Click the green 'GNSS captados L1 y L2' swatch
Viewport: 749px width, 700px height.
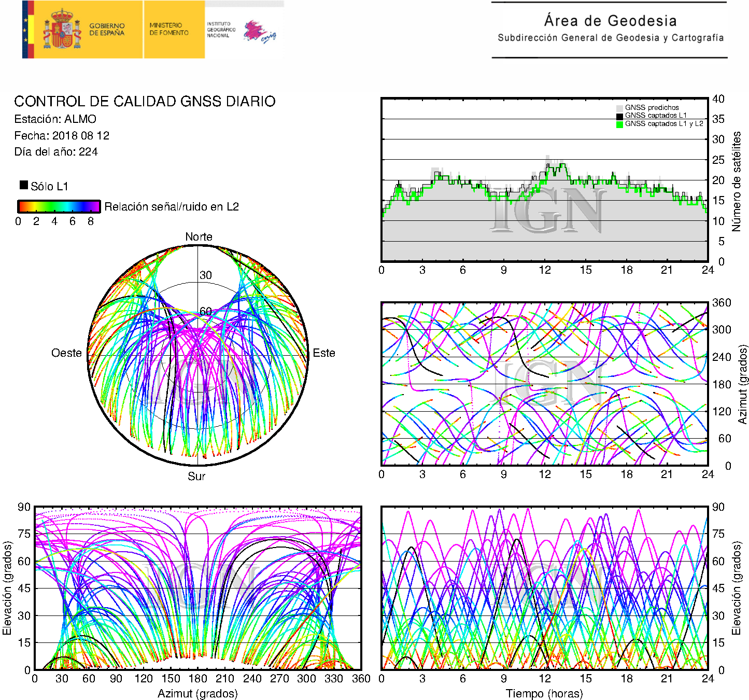619,124
